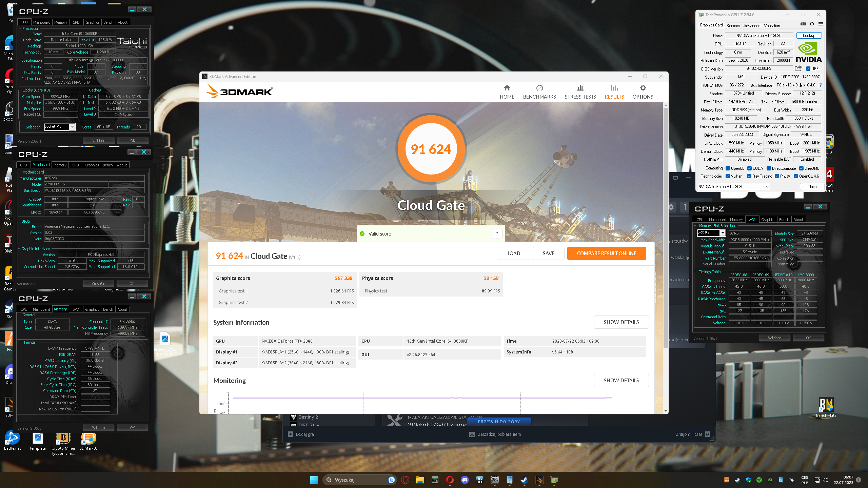Toggle the OpenCL checkbox
This screenshot has height=488, width=868.
[728, 168]
